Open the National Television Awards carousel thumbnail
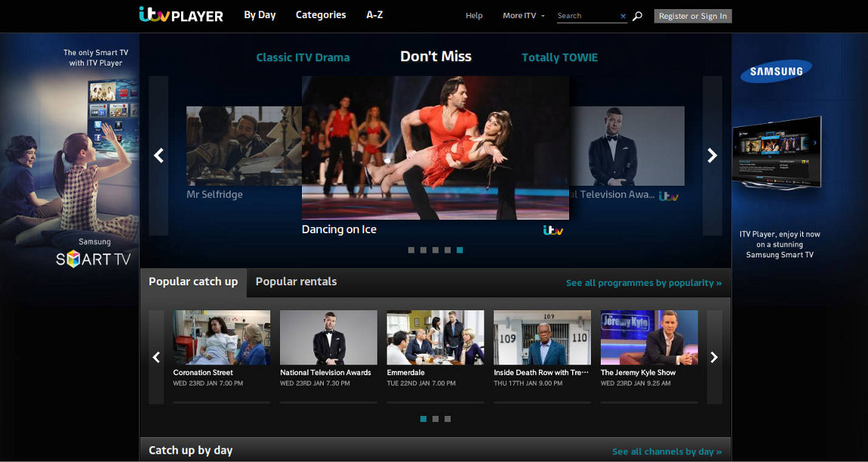 coord(626,146)
